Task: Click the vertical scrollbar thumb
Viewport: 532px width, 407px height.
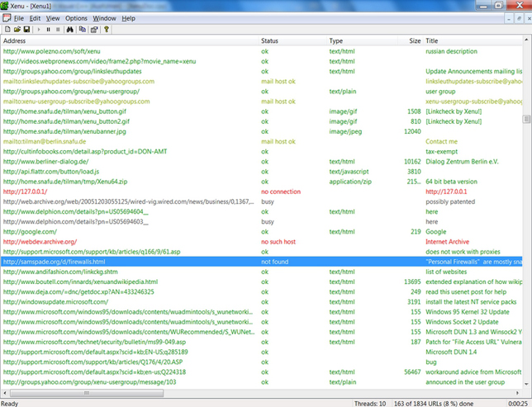Action: click(526, 119)
